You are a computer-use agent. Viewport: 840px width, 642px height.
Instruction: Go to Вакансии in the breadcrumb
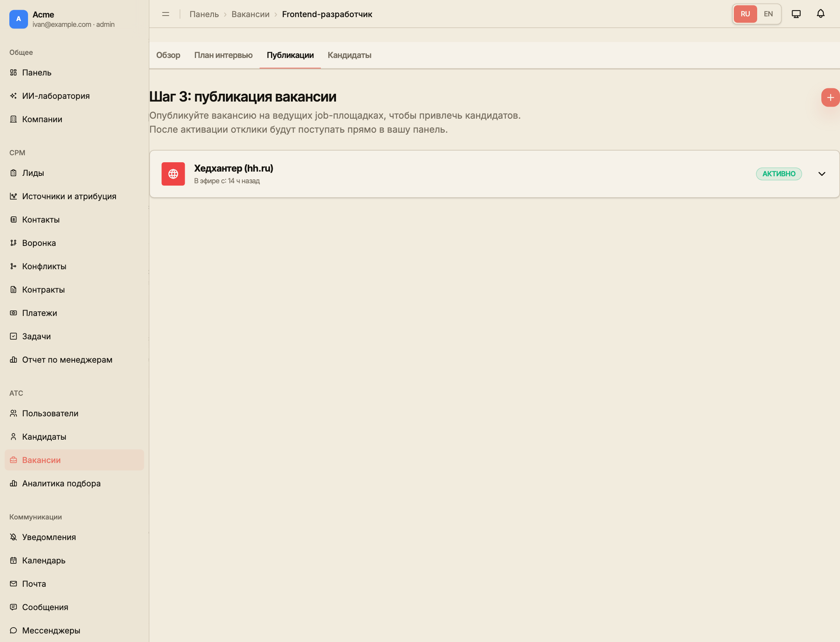250,14
